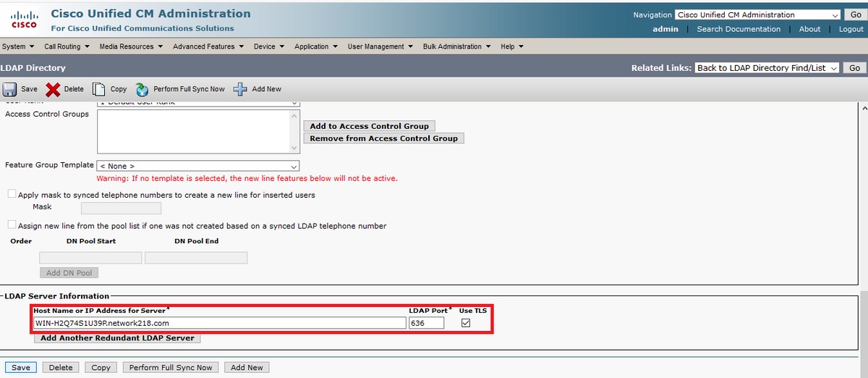Open the Advanced Features menu
Screen dimensions: 868x378
click(x=208, y=46)
